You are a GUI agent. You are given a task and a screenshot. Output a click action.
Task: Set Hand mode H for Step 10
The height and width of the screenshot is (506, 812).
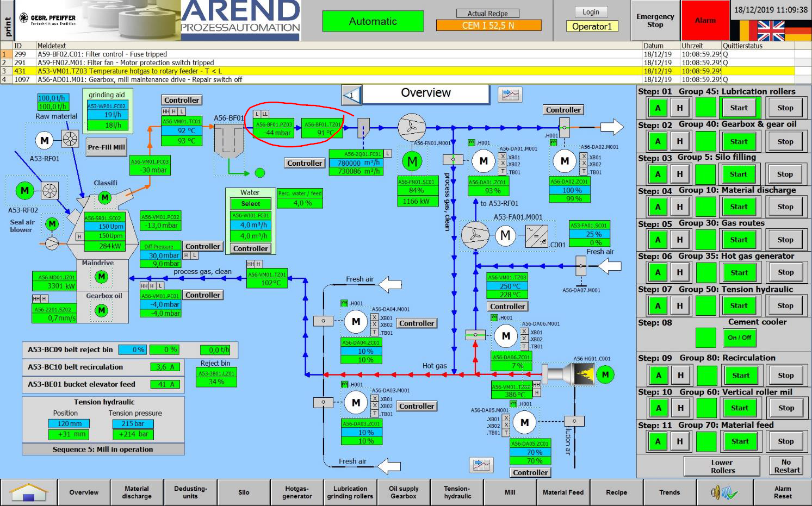click(x=680, y=408)
